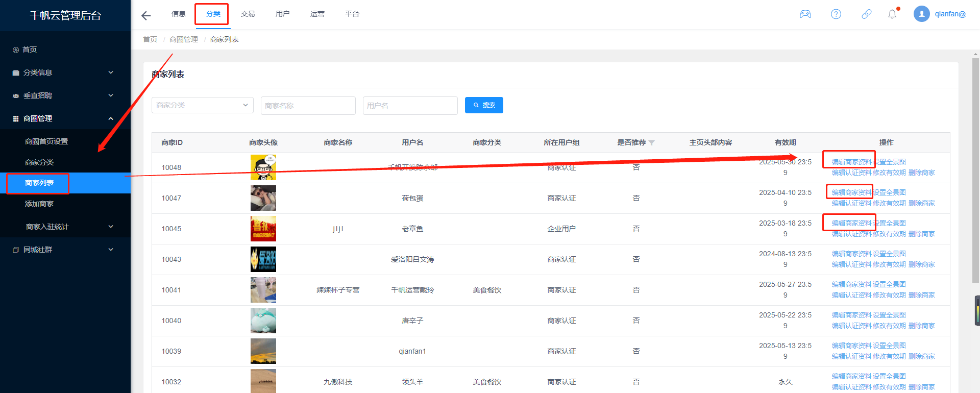Open 商家分类 in the sidebar
980x393 pixels.
tap(39, 162)
